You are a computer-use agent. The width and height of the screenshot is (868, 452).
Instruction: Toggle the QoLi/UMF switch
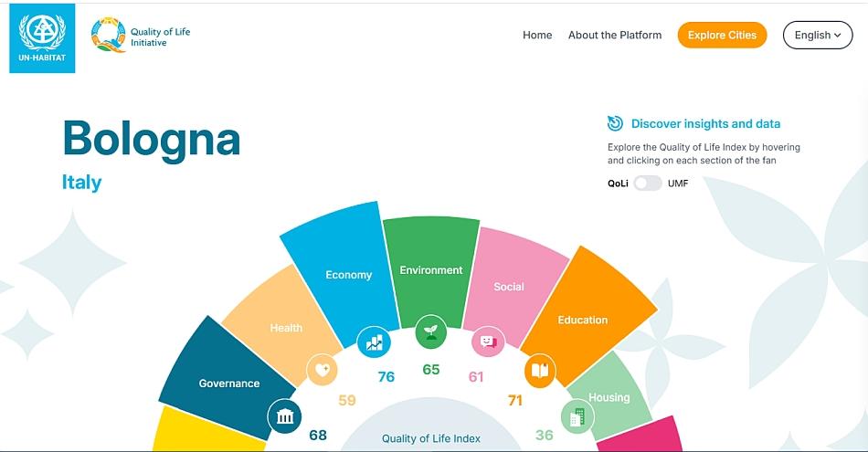point(648,184)
